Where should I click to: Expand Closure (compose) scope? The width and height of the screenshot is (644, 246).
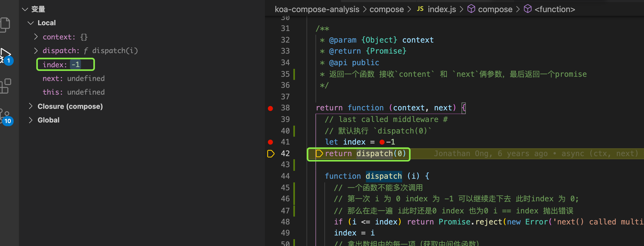click(x=31, y=106)
